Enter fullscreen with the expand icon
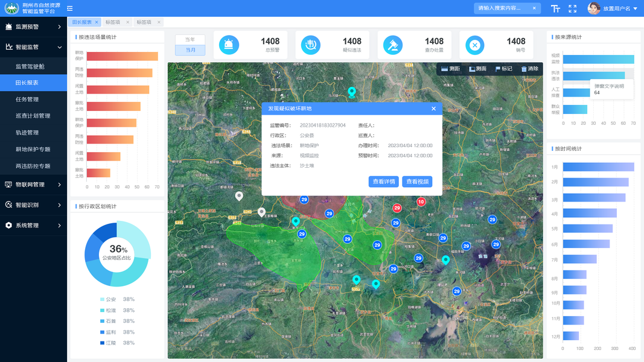This screenshot has height=362, width=644. (573, 8)
